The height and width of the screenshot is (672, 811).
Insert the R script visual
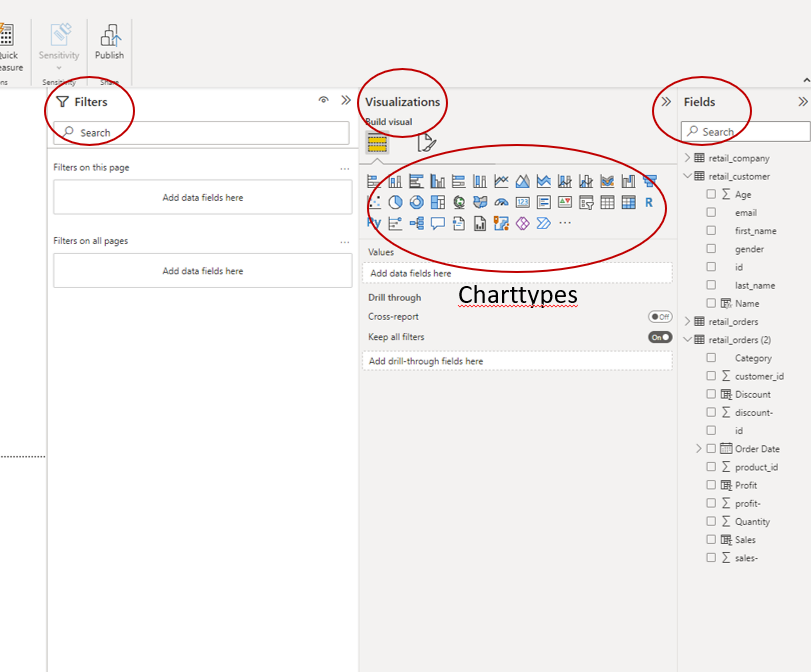649,202
